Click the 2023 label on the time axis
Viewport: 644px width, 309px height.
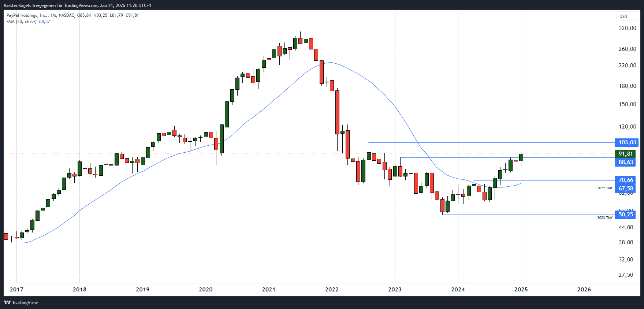[x=395, y=290]
